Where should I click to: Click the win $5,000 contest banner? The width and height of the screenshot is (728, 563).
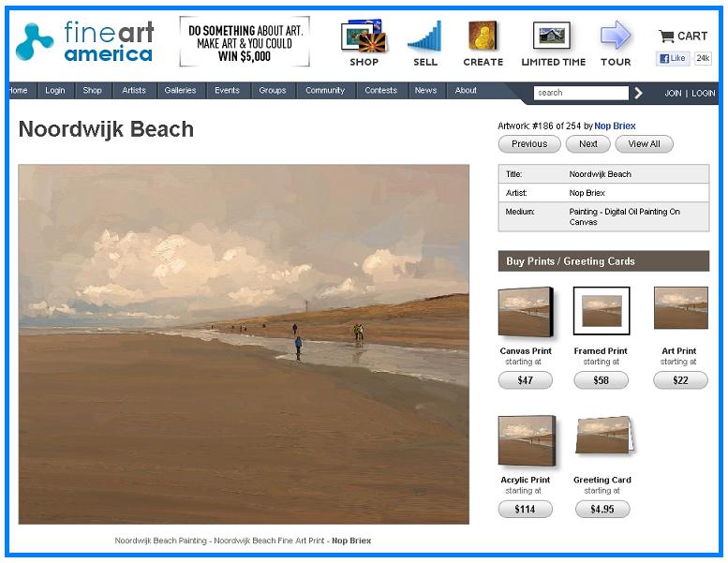[x=245, y=42]
